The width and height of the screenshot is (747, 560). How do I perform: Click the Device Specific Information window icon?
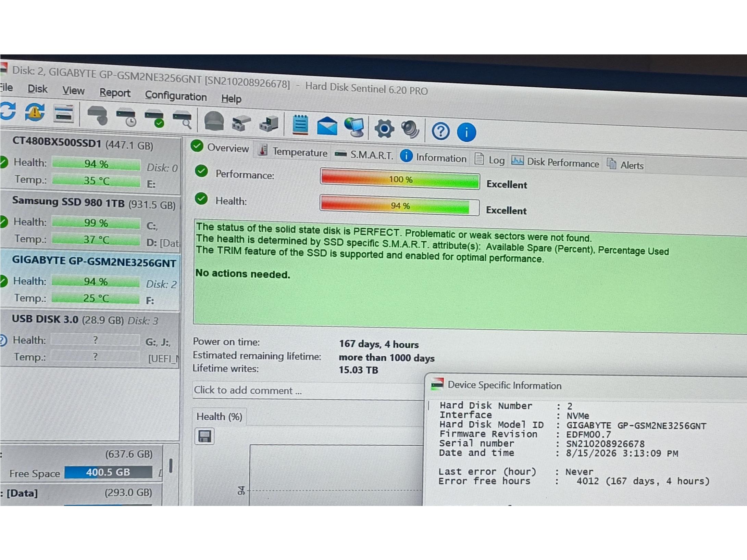(x=437, y=384)
